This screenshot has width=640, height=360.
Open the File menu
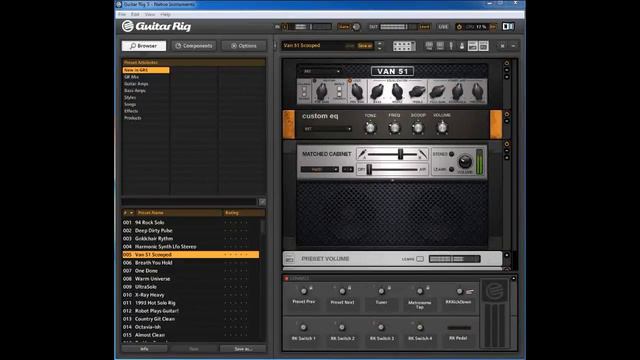click(122, 14)
